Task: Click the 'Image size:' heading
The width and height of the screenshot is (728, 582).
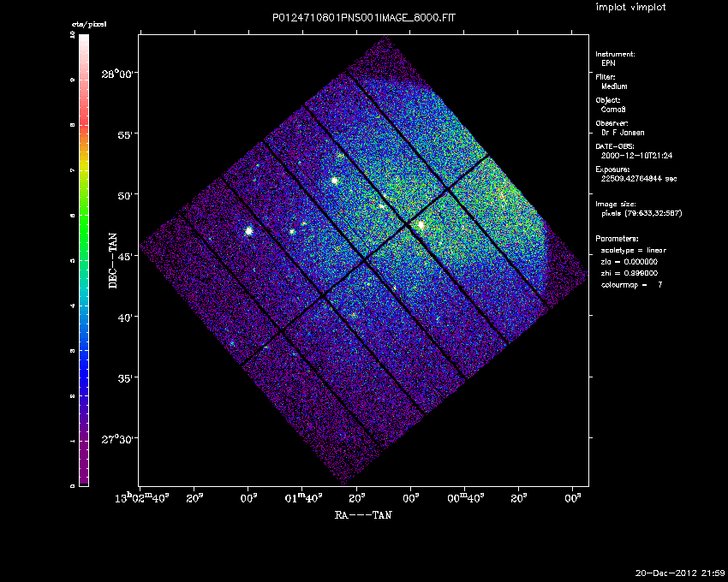Action: (x=616, y=205)
